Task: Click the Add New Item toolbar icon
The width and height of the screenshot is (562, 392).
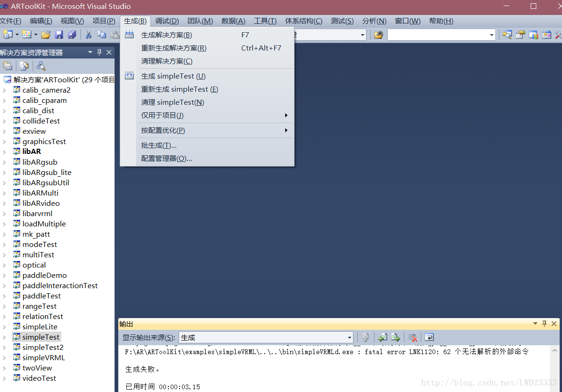Action: point(27,35)
